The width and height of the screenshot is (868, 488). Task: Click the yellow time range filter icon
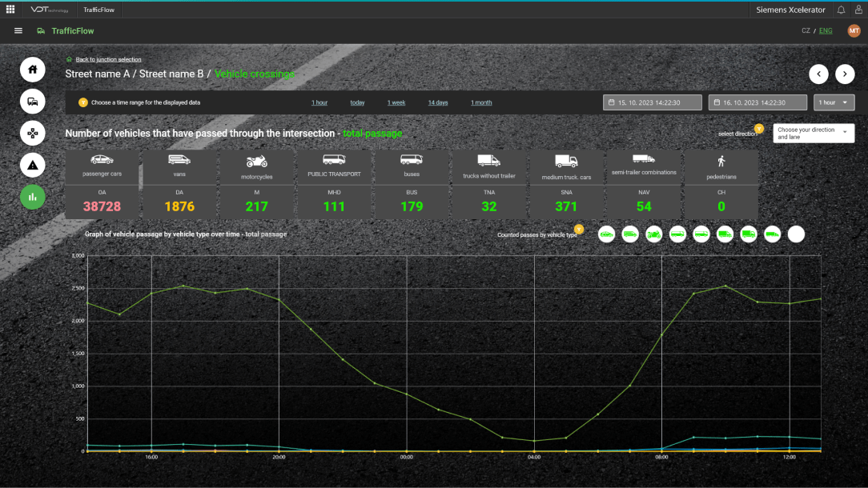83,102
